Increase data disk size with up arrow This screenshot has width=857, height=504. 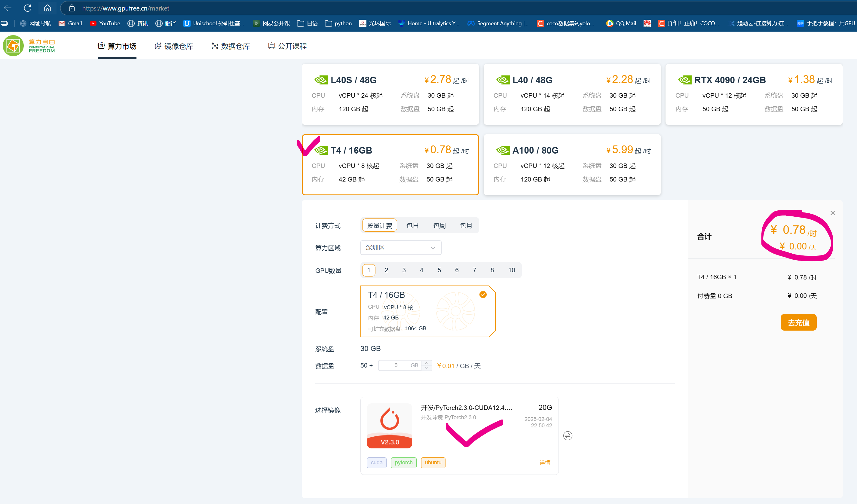[x=427, y=363]
